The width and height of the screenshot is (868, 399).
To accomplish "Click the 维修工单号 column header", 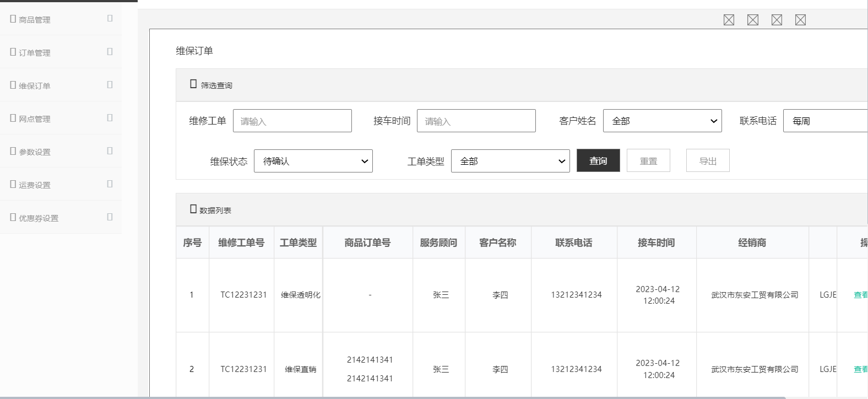I will click(x=241, y=242).
